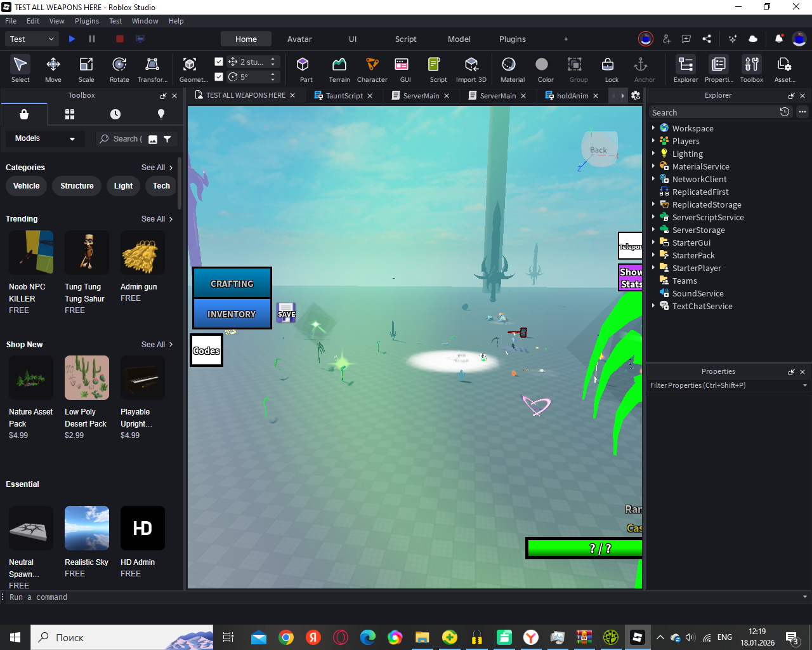Expand the ServerScriptService node
The width and height of the screenshot is (812, 650).
(x=653, y=217)
